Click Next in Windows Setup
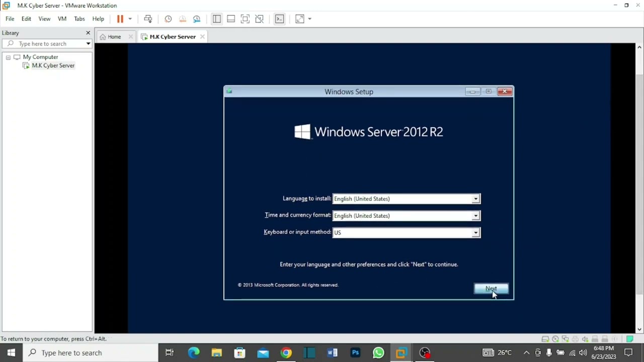This screenshot has width=644, height=362. [x=491, y=289]
